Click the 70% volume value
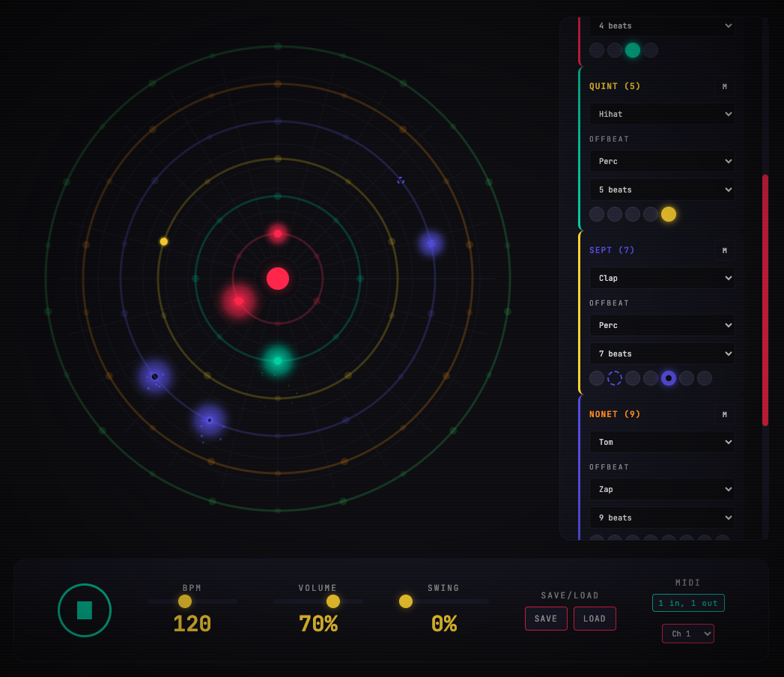Screen dimensions: 784x677 click(x=318, y=624)
